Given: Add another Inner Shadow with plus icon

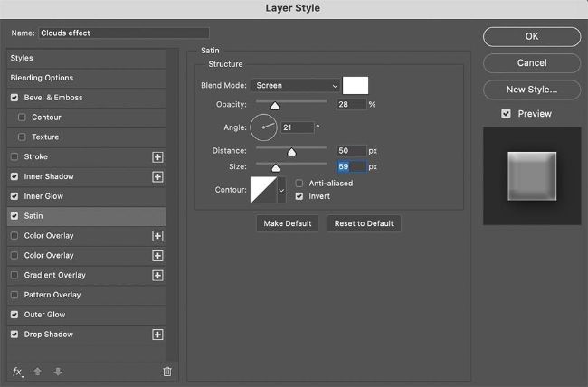Looking at the screenshot, I should (x=157, y=176).
